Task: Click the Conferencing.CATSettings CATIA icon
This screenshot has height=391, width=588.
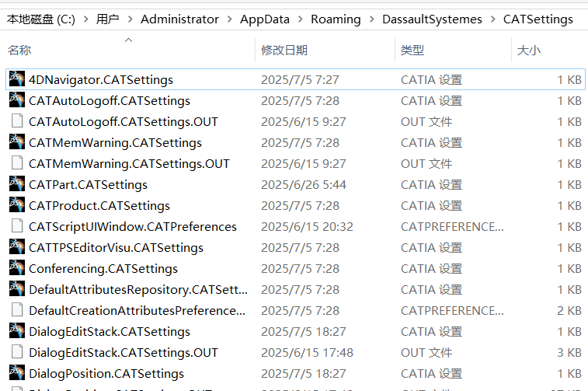Action: click(x=16, y=268)
